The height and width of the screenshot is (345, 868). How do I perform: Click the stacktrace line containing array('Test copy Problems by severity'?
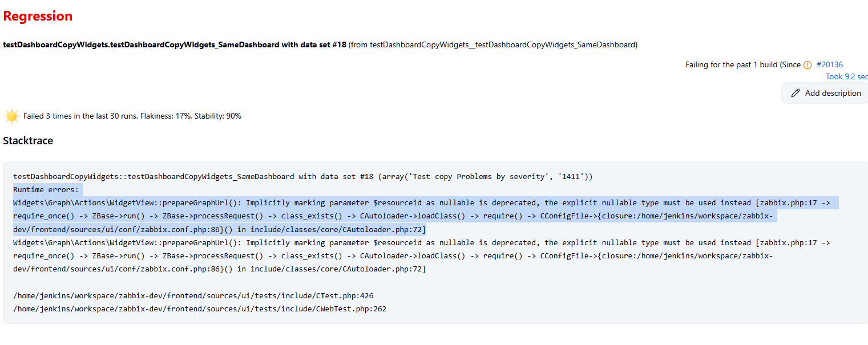click(x=303, y=176)
